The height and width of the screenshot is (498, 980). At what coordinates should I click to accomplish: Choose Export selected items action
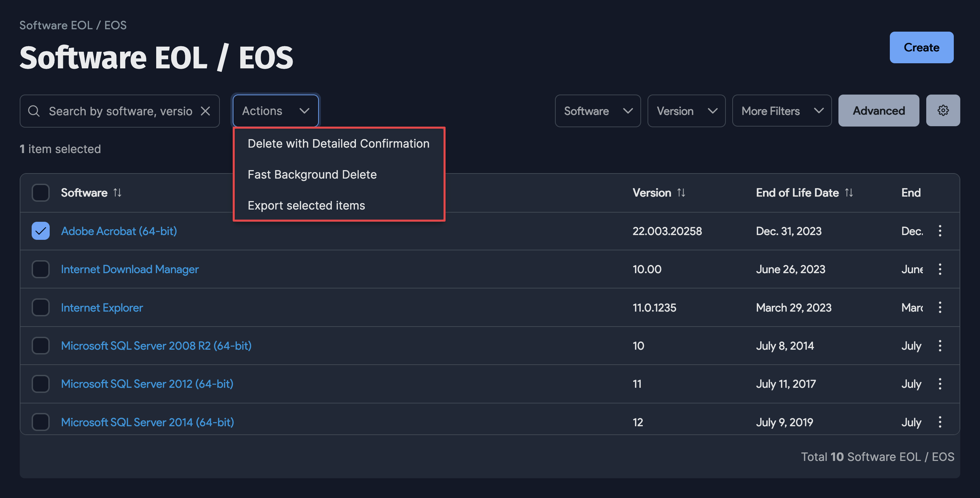[x=306, y=205]
